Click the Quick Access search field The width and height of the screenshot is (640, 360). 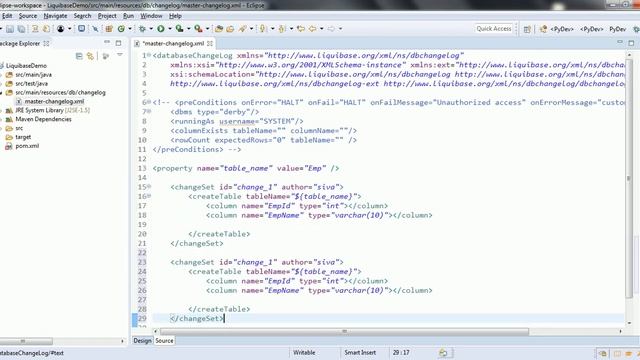click(x=494, y=29)
